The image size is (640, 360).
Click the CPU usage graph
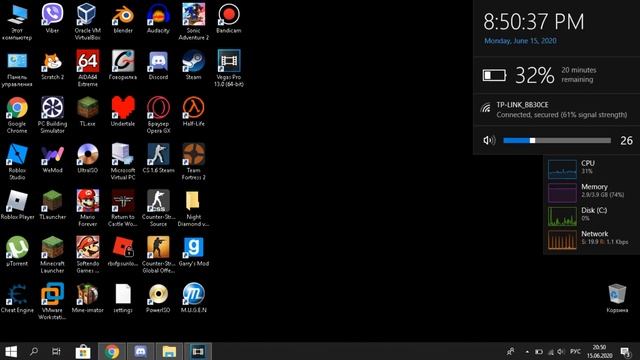(x=562, y=169)
